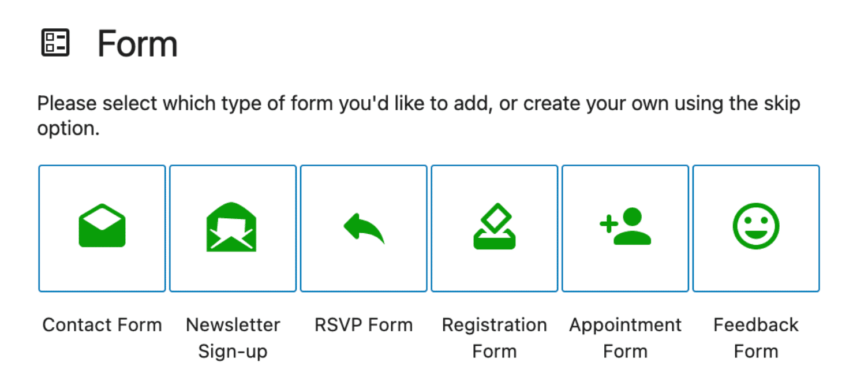The image size is (868, 381).
Task: Click the Form block icon beside the heading
Action: tap(56, 42)
